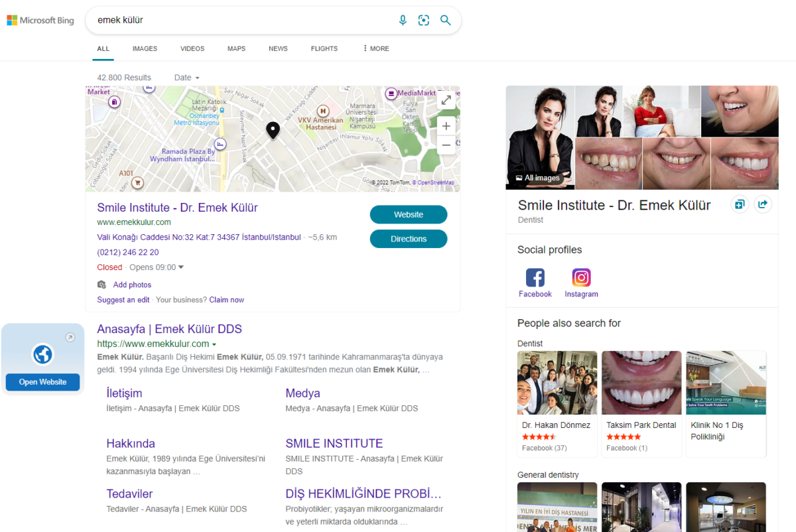Expand the map to full screen

click(x=446, y=100)
